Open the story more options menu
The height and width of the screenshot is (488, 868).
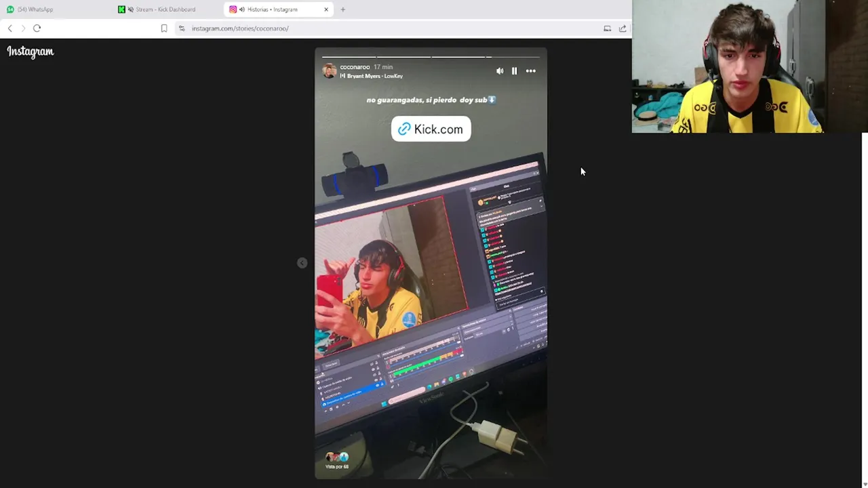pos(530,71)
